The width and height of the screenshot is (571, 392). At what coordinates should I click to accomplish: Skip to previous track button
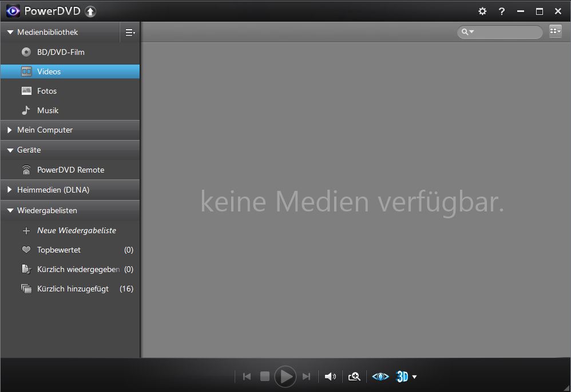pyautogui.click(x=247, y=377)
